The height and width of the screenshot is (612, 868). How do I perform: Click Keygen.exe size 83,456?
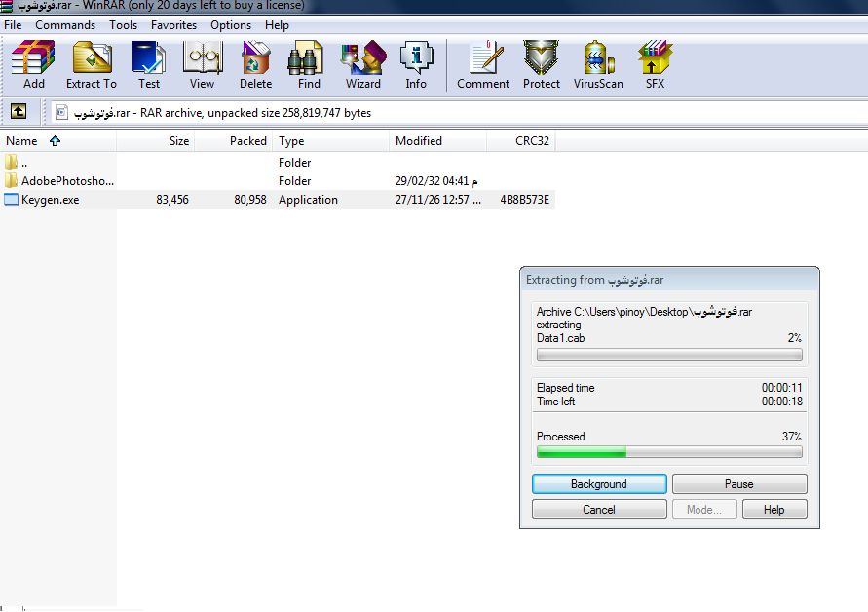[172, 200]
